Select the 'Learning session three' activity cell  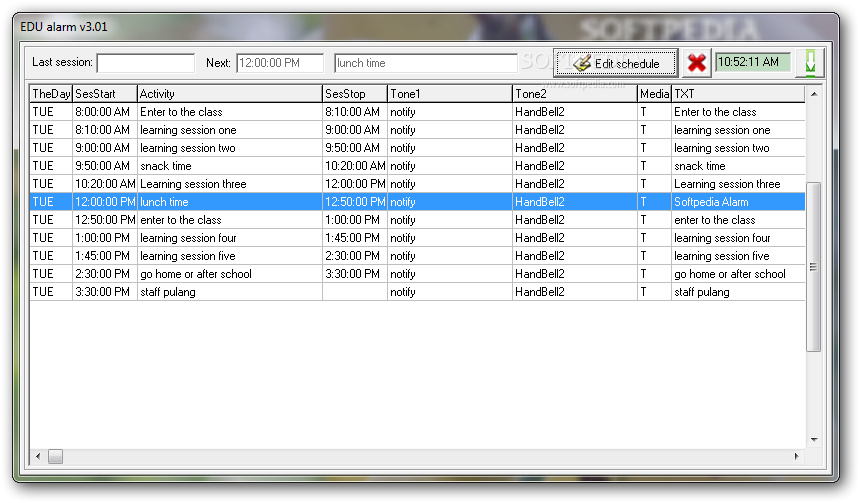(x=229, y=184)
